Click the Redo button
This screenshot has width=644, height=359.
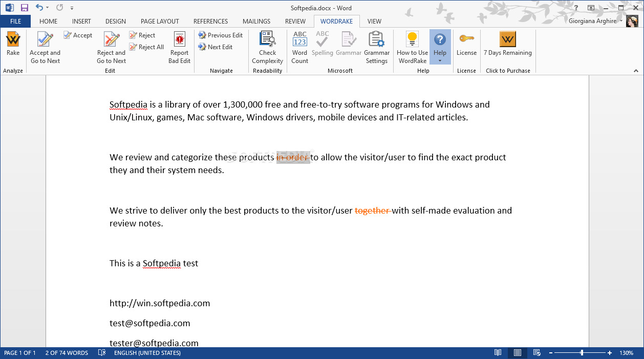coord(59,8)
